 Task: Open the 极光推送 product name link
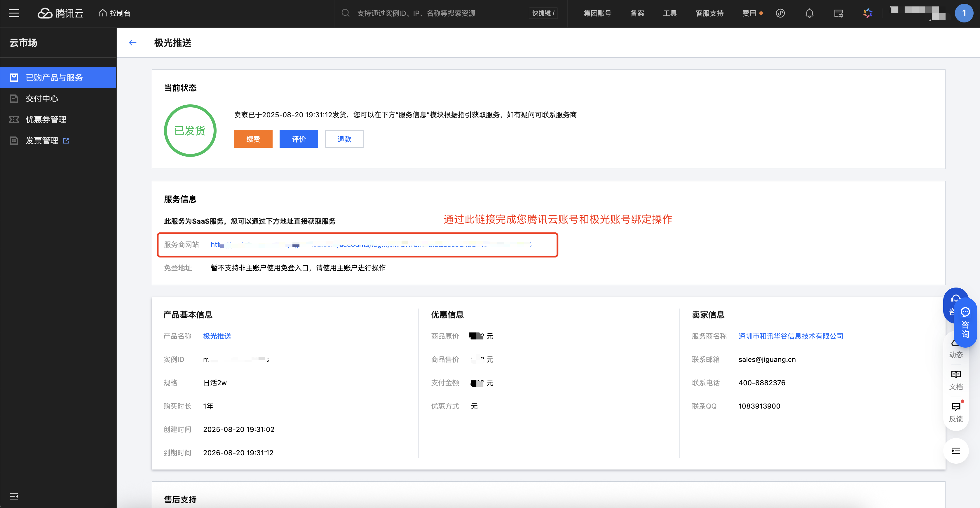(x=217, y=336)
